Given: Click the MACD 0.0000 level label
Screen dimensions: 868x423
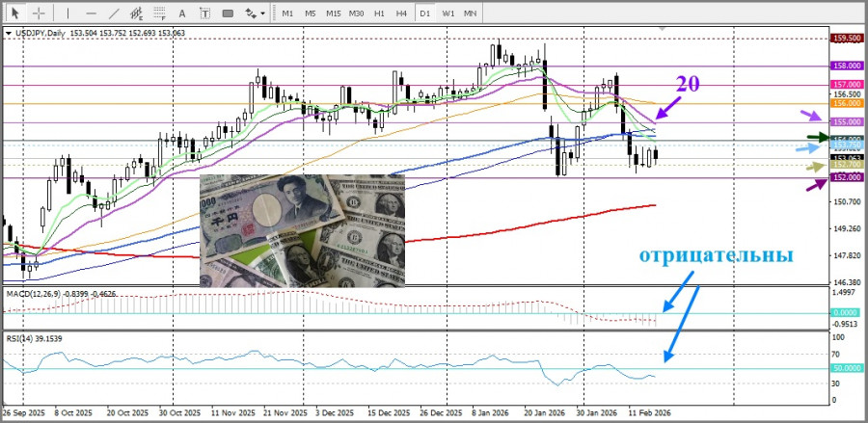Looking at the screenshot, I should click(847, 313).
